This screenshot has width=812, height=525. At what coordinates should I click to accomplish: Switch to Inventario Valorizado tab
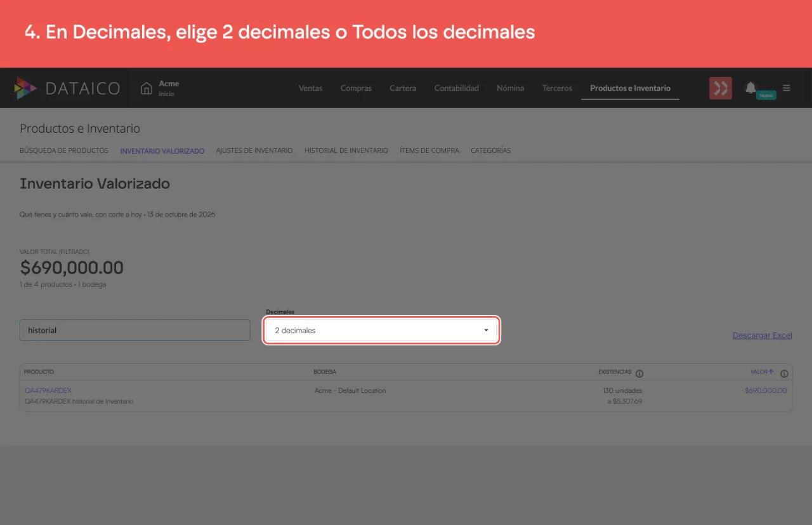162,151
